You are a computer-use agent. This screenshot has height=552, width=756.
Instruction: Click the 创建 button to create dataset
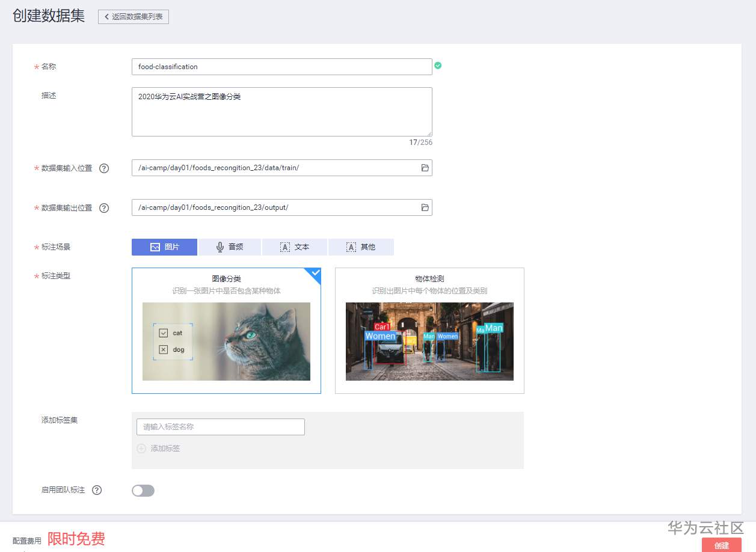(x=721, y=546)
